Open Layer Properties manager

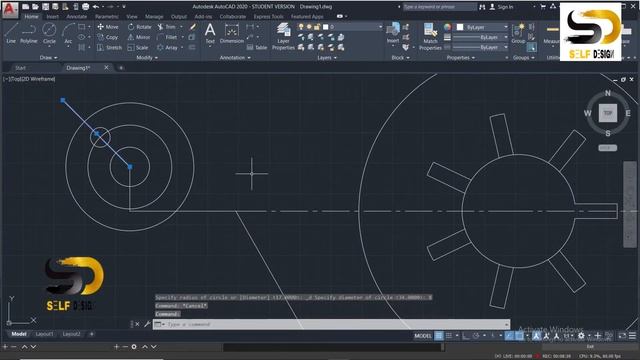[x=283, y=36]
